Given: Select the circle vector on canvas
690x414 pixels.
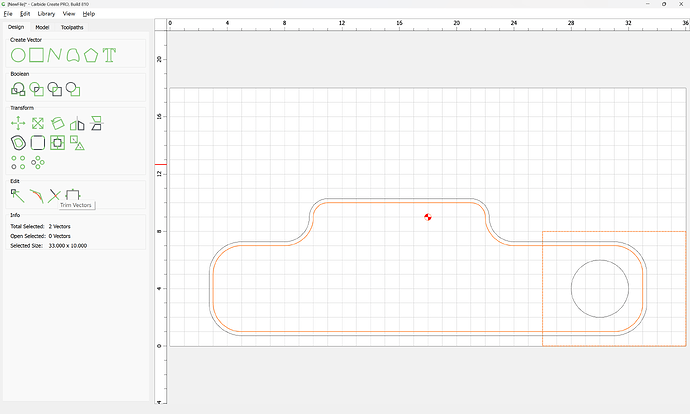Looking at the screenshot, I should (572, 288).
